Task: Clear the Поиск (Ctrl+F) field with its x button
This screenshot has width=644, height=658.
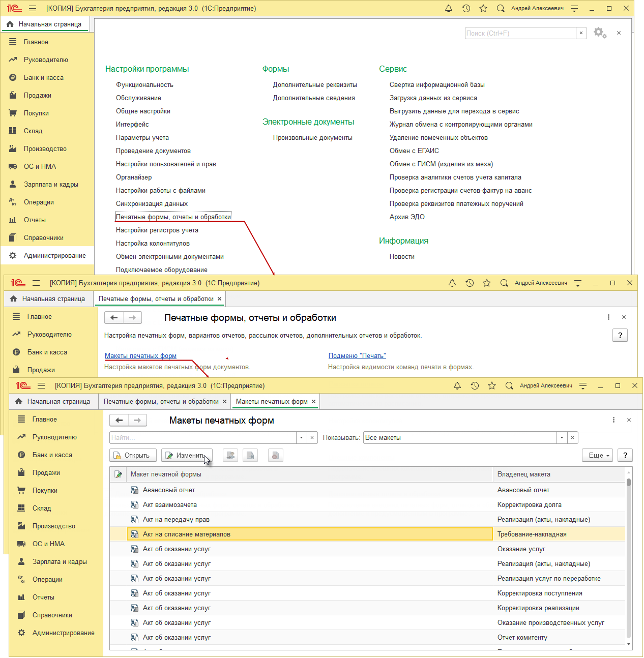Action: (x=581, y=33)
